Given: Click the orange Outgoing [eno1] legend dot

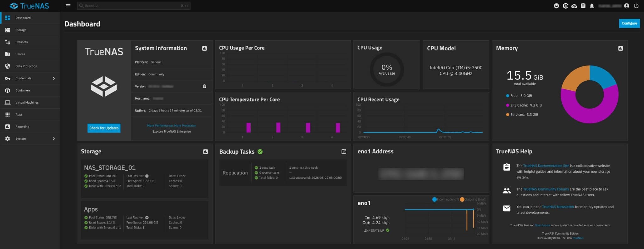Looking at the screenshot, I should (x=462, y=199).
